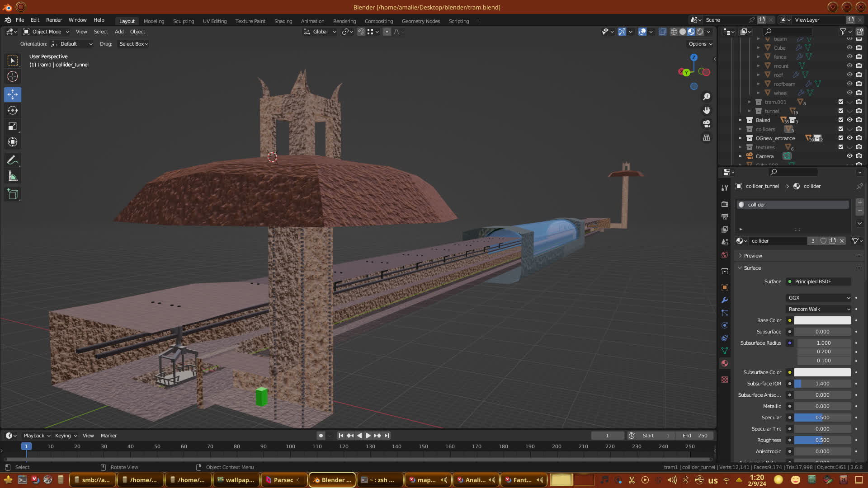Toggle auto keying record button
868x488 pixels.
(x=321, y=436)
